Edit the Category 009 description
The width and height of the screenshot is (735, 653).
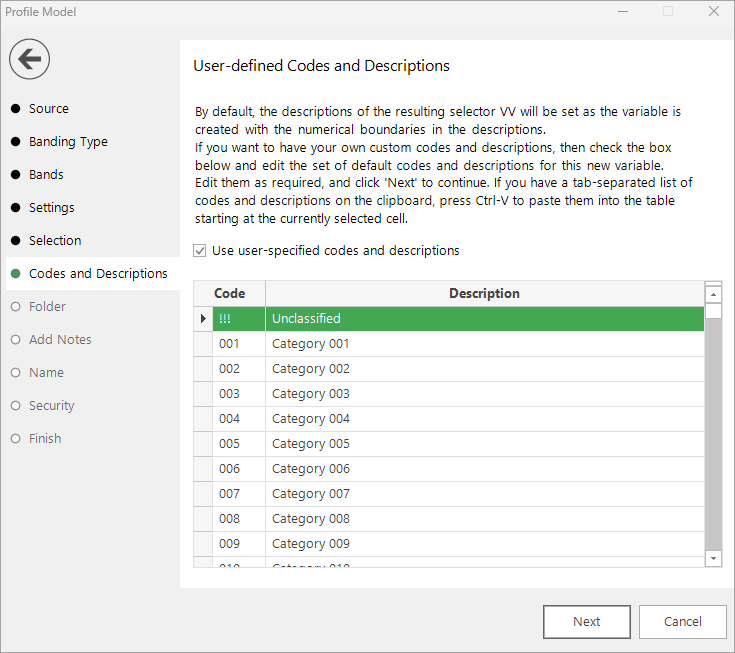pos(485,544)
